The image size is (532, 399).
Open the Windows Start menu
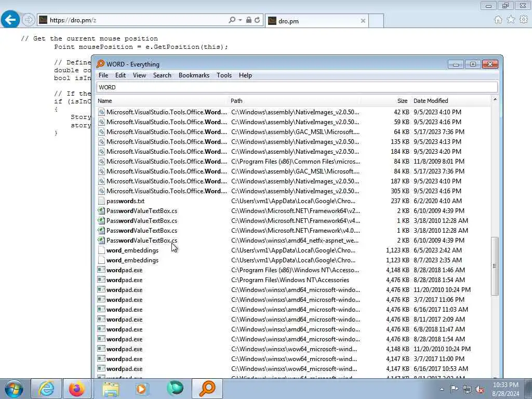(x=14, y=389)
